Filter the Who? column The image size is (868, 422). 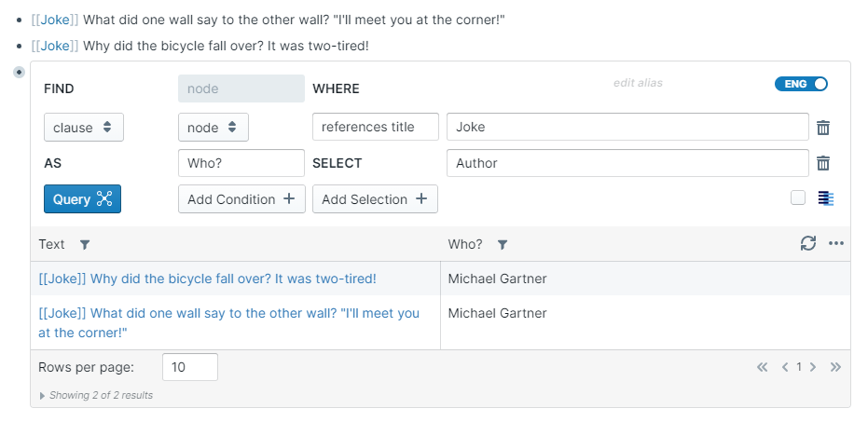pos(503,245)
